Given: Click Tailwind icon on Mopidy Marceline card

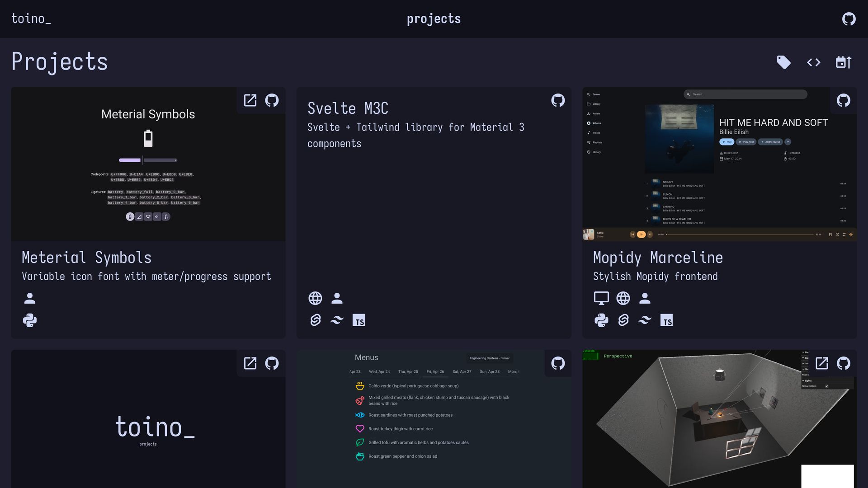Looking at the screenshot, I should click(645, 320).
